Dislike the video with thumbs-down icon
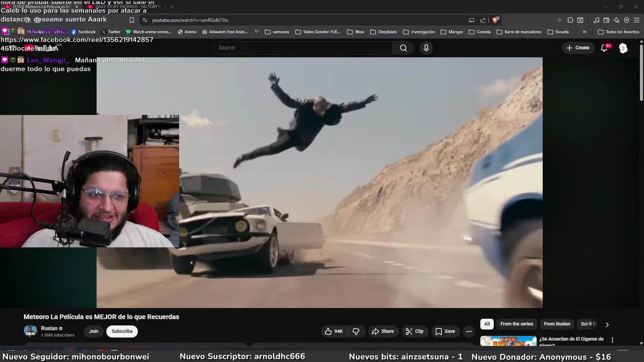Image resolution: width=644 pixels, height=362 pixels. pyautogui.click(x=356, y=331)
